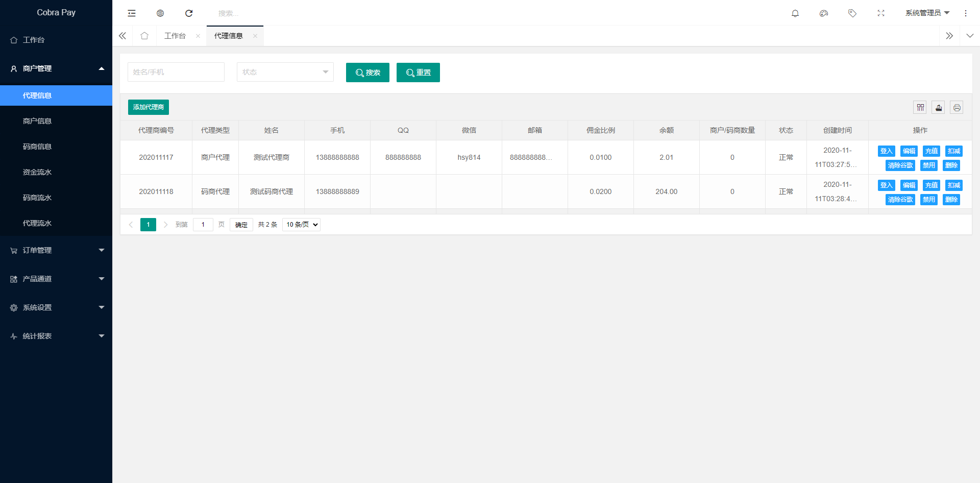
Task: Open 工作台 in the sidebar
Action: [x=56, y=40]
